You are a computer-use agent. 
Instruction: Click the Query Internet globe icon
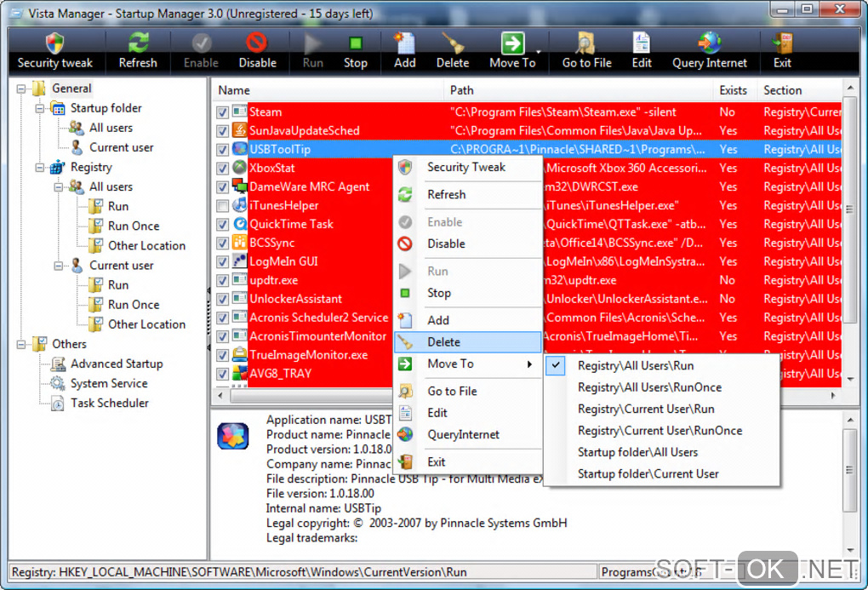point(709,43)
